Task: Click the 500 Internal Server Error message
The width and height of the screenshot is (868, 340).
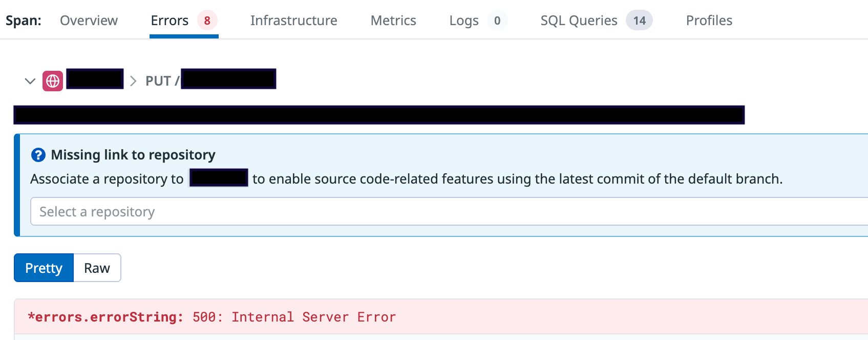Action: (294, 317)
